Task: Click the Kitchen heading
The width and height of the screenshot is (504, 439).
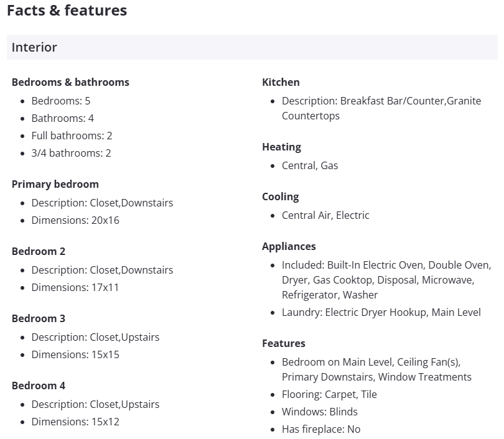Action: tap(281, 82)
